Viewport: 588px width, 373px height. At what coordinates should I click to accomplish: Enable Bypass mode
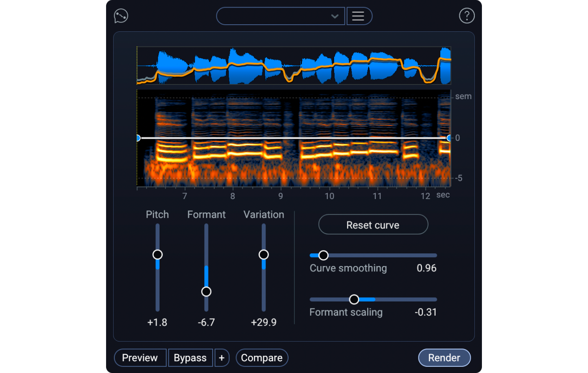pos(190,358)
